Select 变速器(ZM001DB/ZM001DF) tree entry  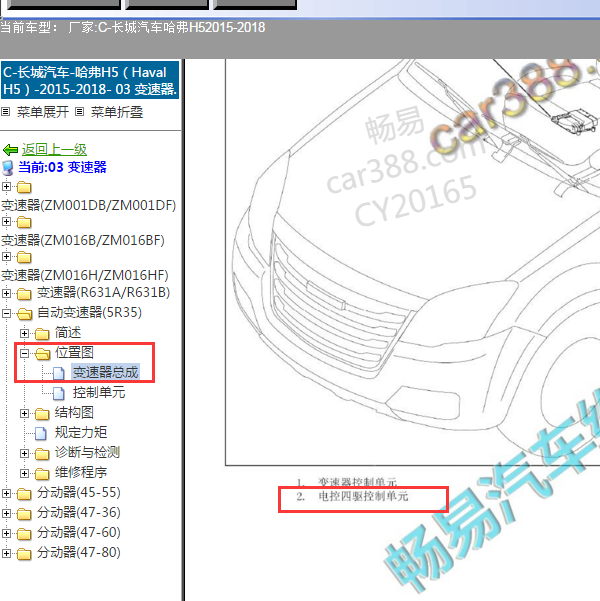pos(89,205)
